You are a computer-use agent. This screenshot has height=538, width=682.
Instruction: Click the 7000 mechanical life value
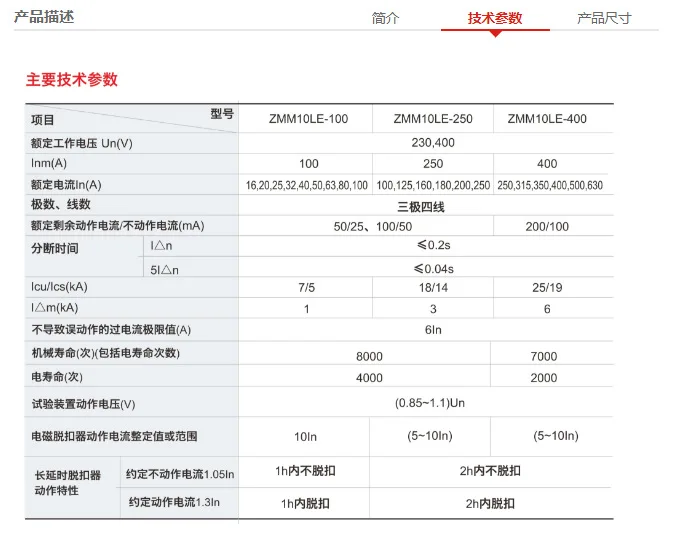544,357
